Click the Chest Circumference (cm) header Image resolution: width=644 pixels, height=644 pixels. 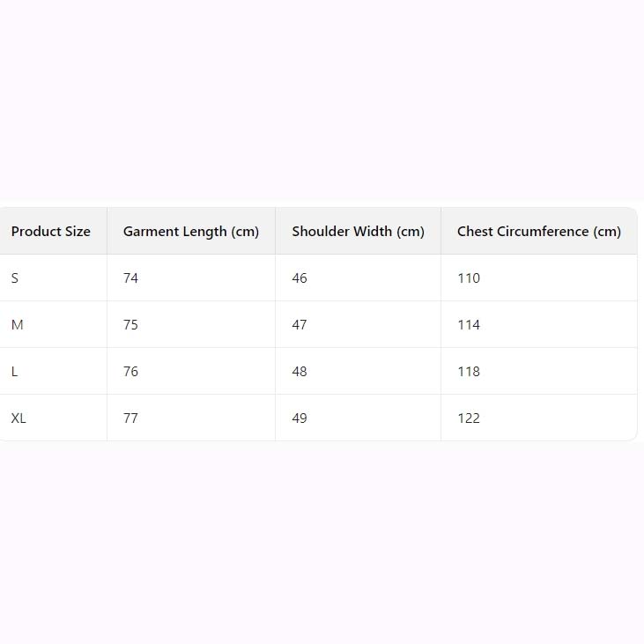tap(538, 232)
